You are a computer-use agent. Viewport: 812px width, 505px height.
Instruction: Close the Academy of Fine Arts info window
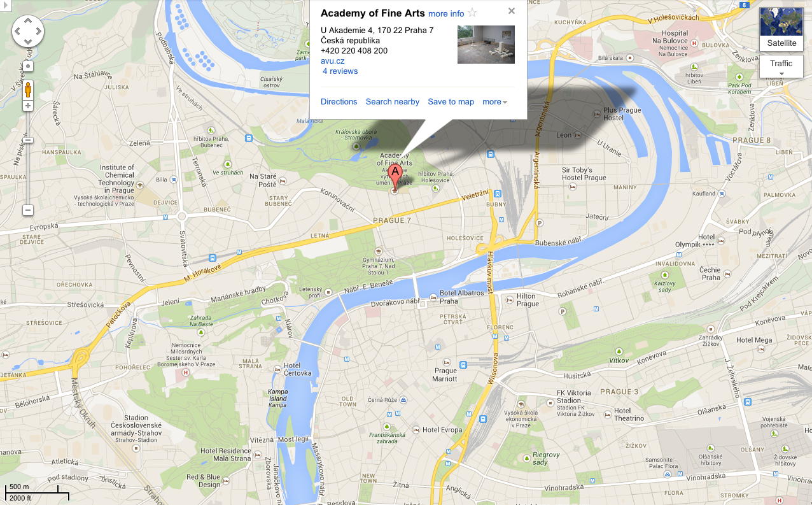point(512,11)
